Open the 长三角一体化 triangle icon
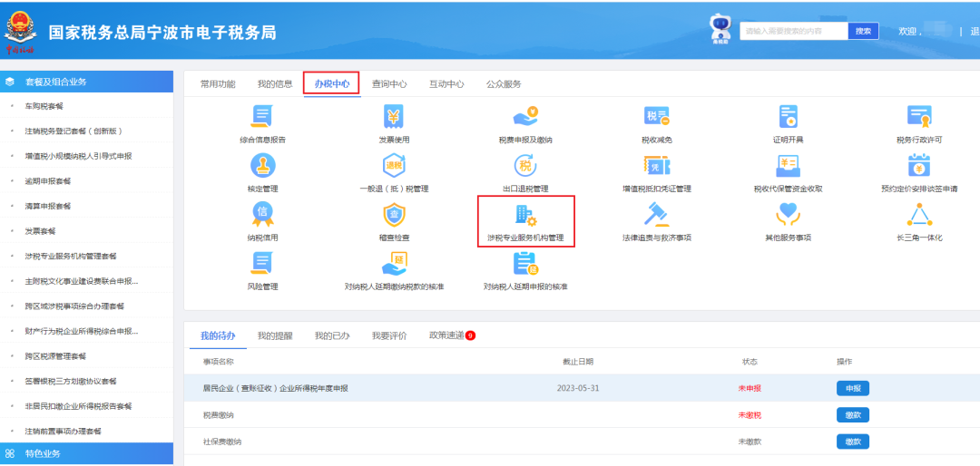 click(918, 214)
